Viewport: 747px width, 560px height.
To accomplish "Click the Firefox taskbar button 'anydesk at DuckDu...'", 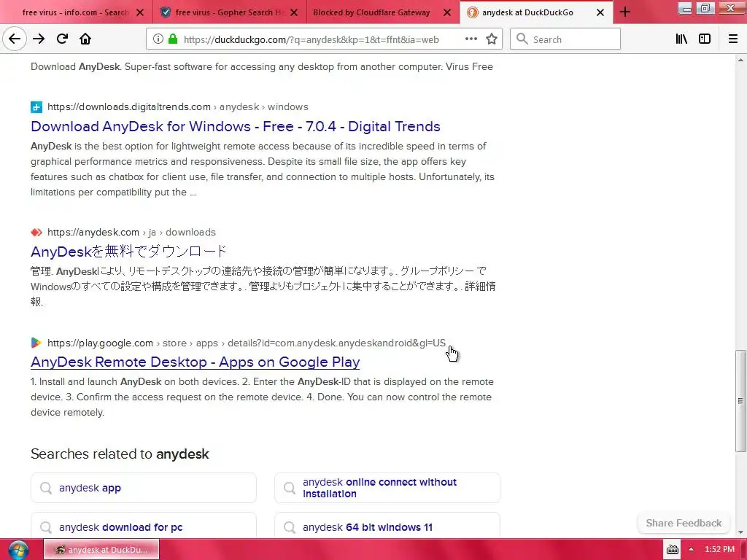I will click(x=101, y=550).
